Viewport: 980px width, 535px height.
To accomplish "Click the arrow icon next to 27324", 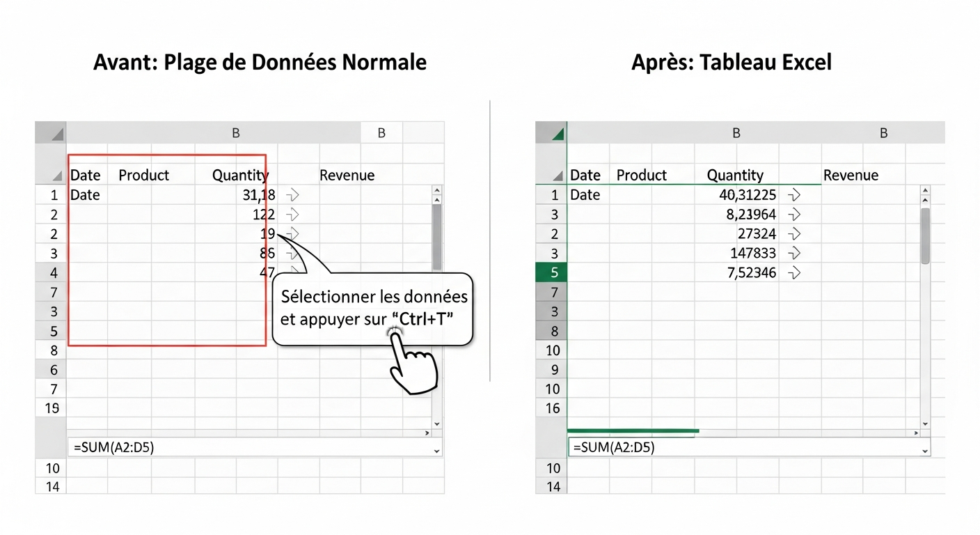I will pos(793,234).
